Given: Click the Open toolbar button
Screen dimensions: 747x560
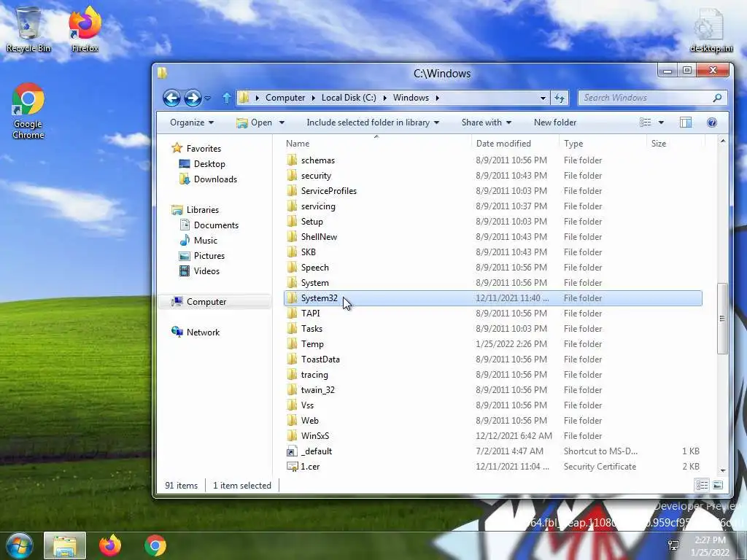Looking at the screenshot, I should point(255,122).
